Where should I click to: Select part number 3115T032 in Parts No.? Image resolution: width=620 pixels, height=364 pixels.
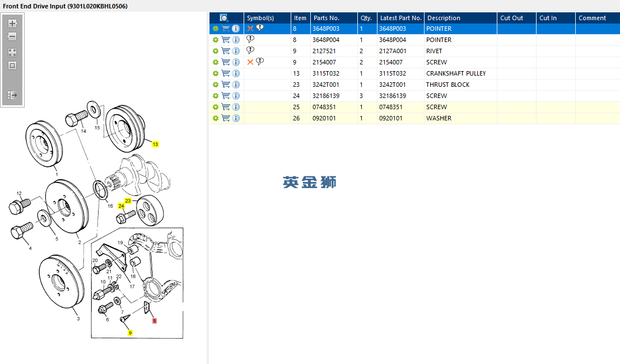tap(334, 73)
